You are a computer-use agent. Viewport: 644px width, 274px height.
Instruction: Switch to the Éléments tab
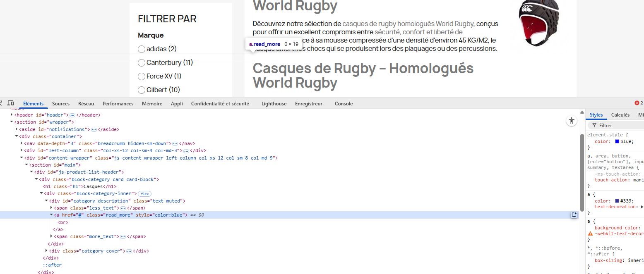(34, 104)
